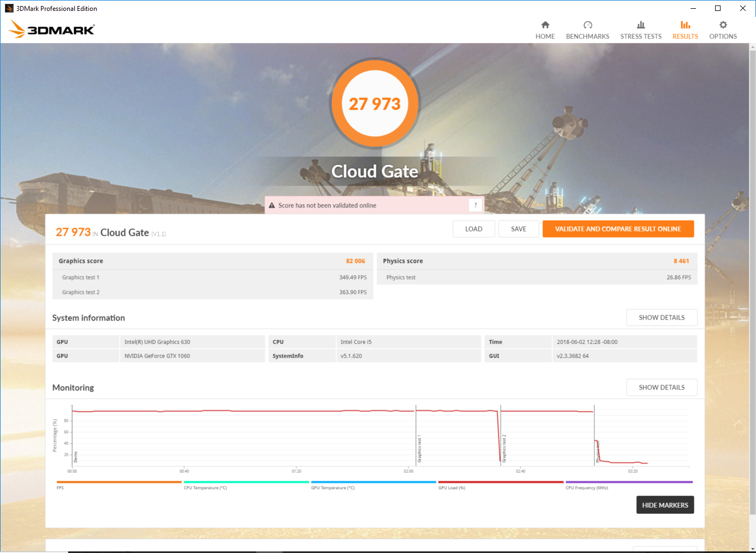Click the validation warning triangle icon
Viewport: 756px width, 553px height.
(272, 205)
